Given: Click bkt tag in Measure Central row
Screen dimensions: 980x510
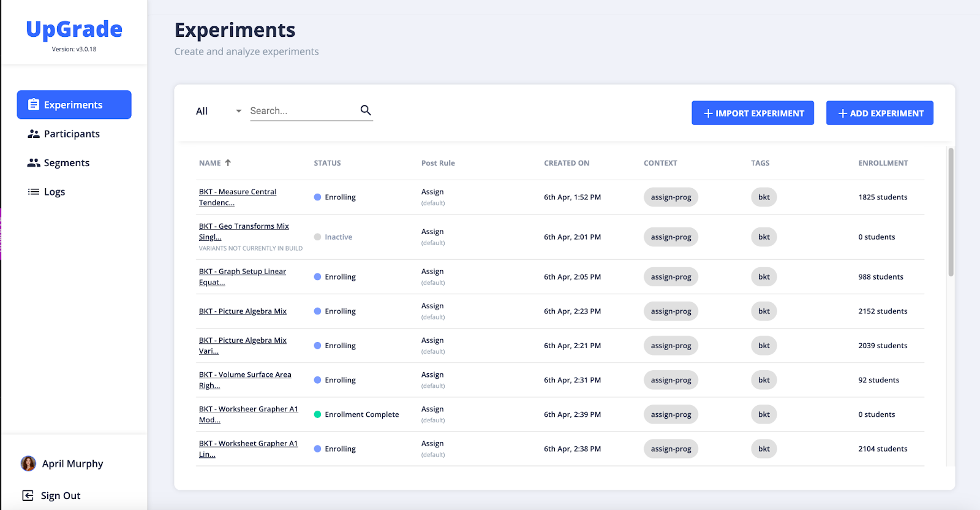Looking at the screenshot, I should (764, 197).
